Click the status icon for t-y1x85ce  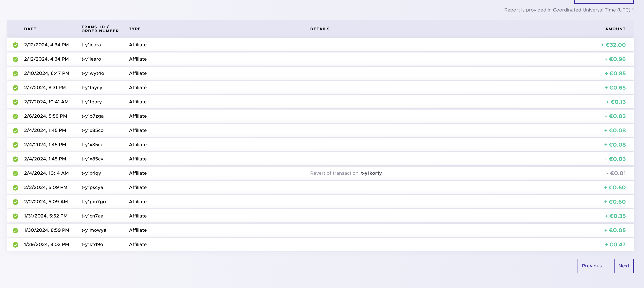[15, 145]
